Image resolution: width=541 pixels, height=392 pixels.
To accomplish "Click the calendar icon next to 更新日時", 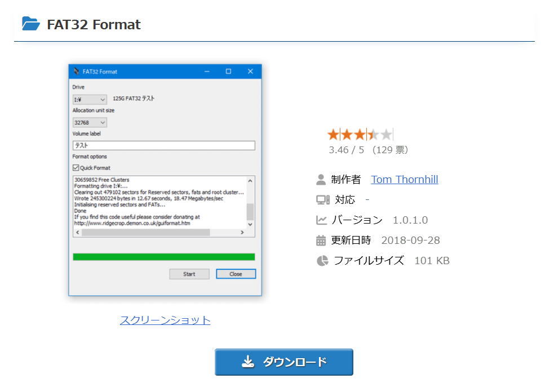I will pos(320,240).
